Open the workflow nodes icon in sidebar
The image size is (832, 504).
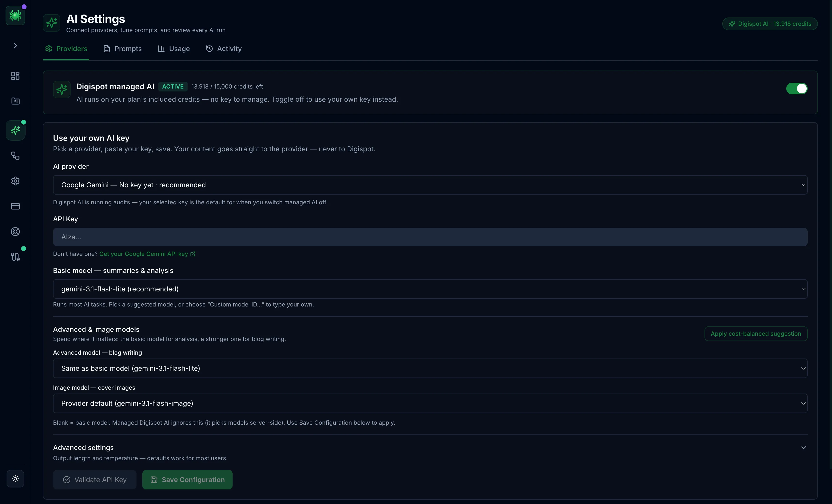click(x=15, y=156)
